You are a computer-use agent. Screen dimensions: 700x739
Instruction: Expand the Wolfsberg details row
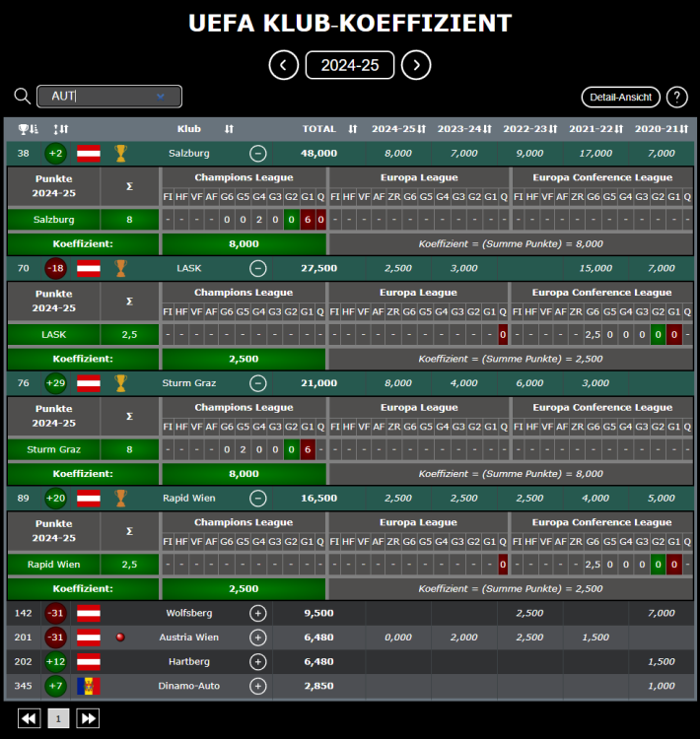(258, 613)
